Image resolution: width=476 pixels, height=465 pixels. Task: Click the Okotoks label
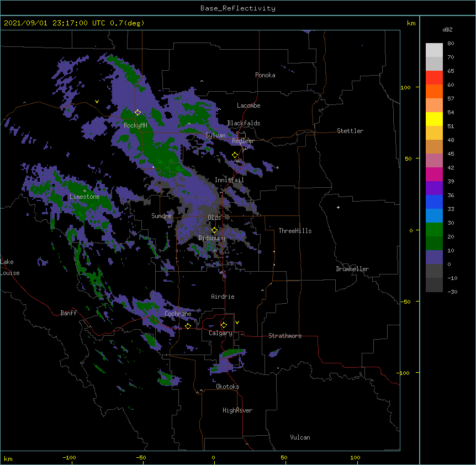coord(228,387)
